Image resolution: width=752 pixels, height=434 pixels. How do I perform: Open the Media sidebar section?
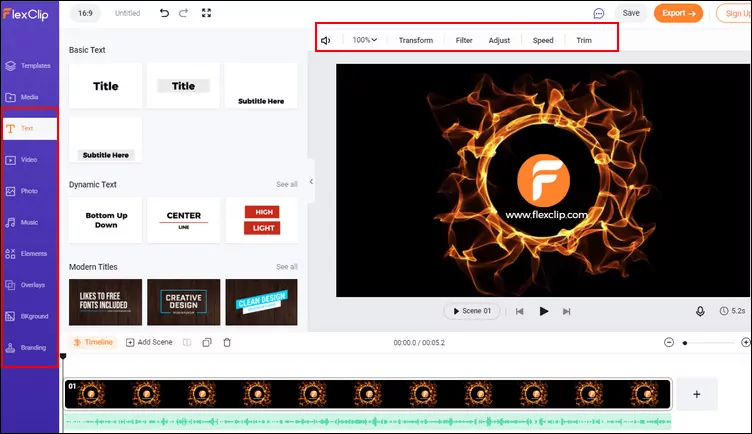tap(22, 97)
